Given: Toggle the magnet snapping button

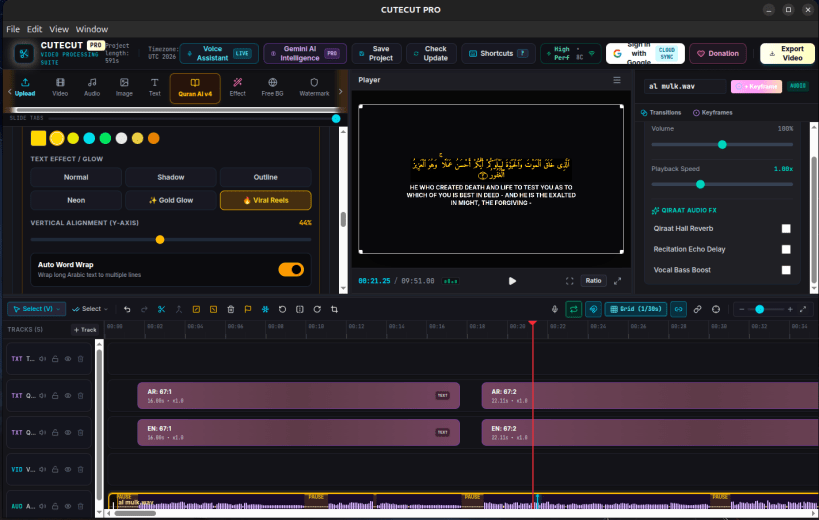Looking at the screenshot, I should pyautogui.click(x=593, y=309).
